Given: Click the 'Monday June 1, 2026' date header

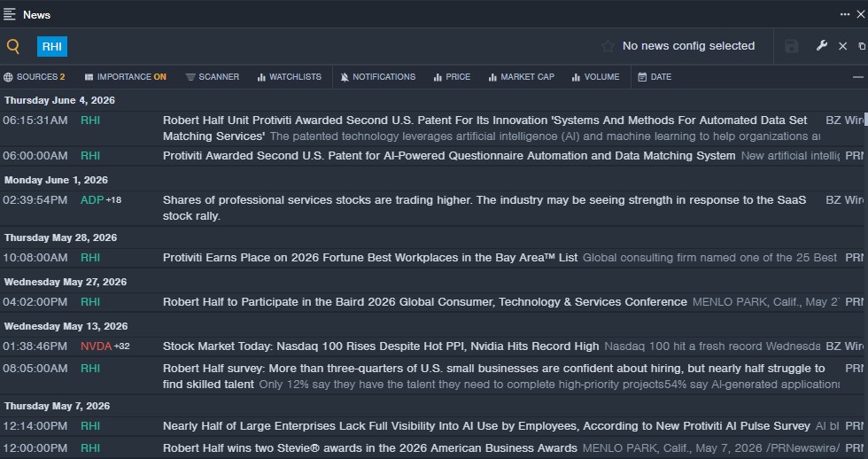Looking at the screenshot, I should pyautogui.click(x=56, y=180).
